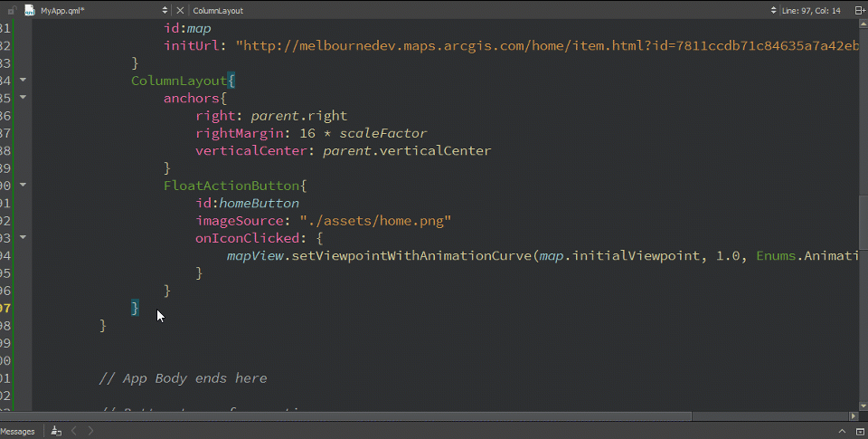Viewport: 868px width, 439px height.
Task: Click the verticalCenter property line
Action: [x=344, y=151]
